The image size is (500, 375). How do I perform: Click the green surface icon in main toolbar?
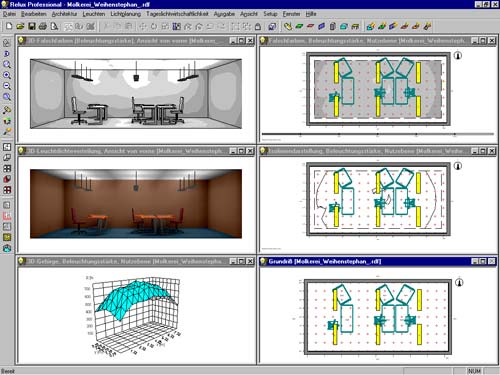299,26
